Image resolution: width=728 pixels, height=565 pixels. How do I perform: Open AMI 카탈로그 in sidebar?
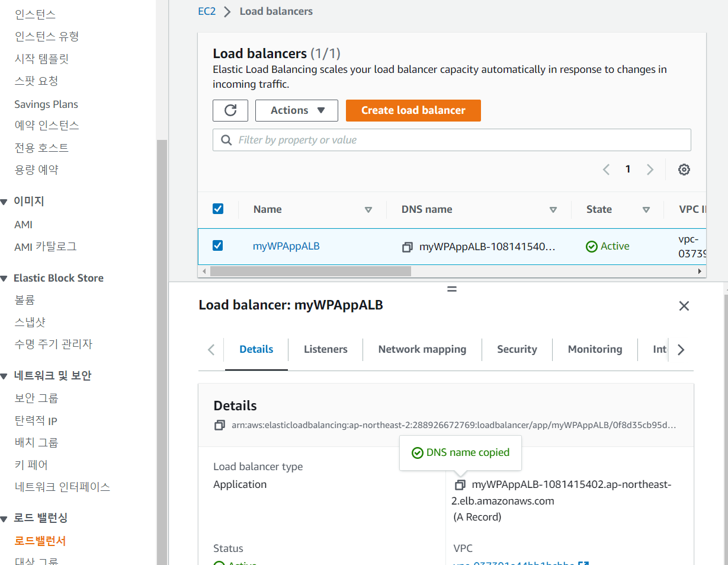(46, 247)
